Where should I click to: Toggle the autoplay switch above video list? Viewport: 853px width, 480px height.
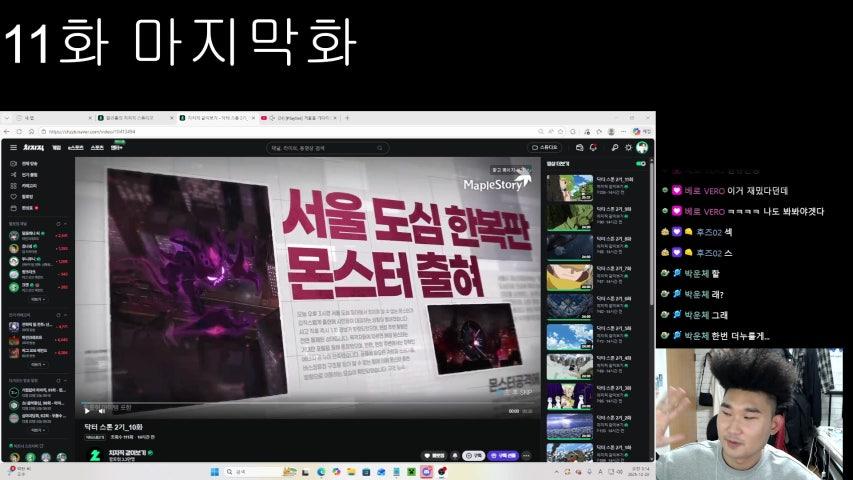(x=641, y=163)
